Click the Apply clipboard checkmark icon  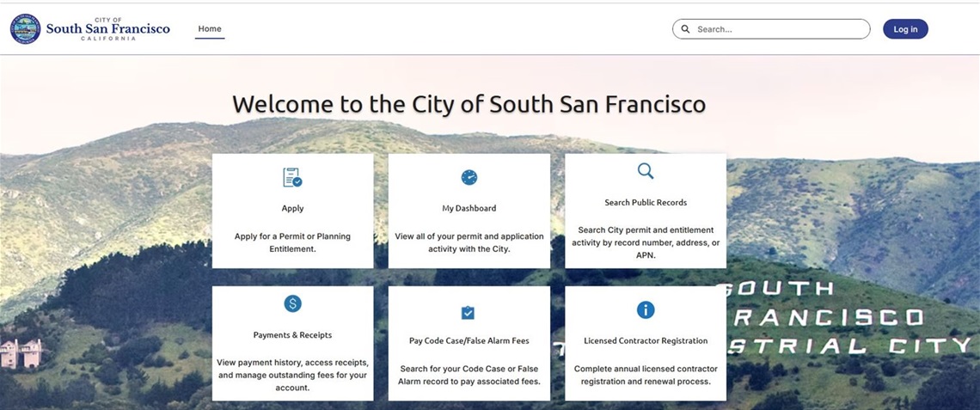click(292, 178)
